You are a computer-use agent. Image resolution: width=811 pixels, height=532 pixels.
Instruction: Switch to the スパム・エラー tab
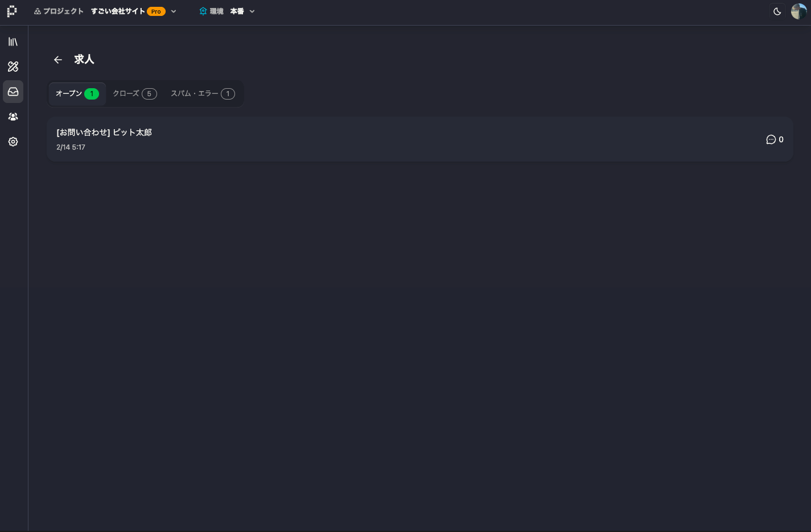click(x=203, y=94)
